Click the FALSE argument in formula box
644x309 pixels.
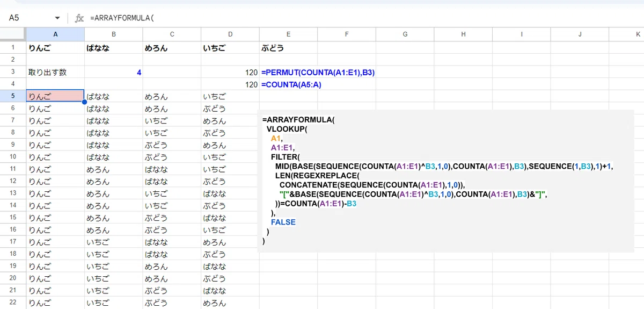tap(283, 222)
